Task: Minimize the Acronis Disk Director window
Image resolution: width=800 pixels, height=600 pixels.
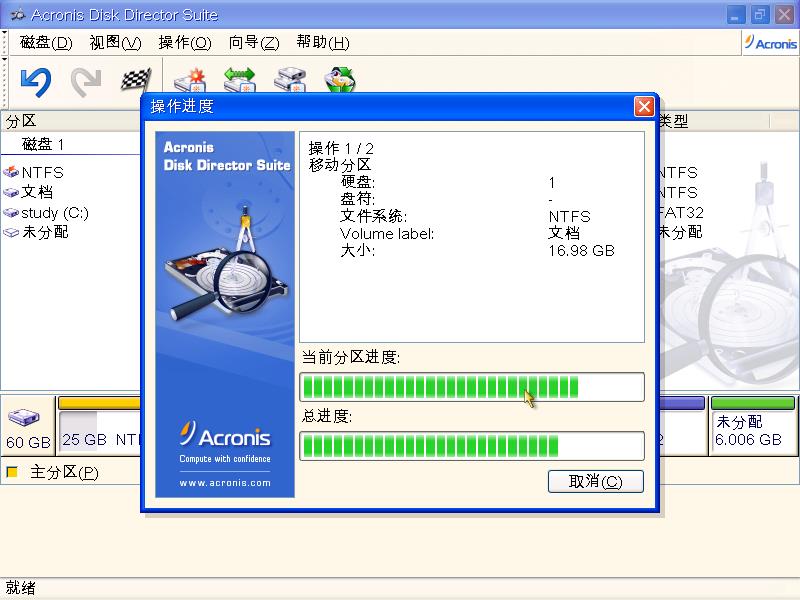Action: click(x=736, y=14)
